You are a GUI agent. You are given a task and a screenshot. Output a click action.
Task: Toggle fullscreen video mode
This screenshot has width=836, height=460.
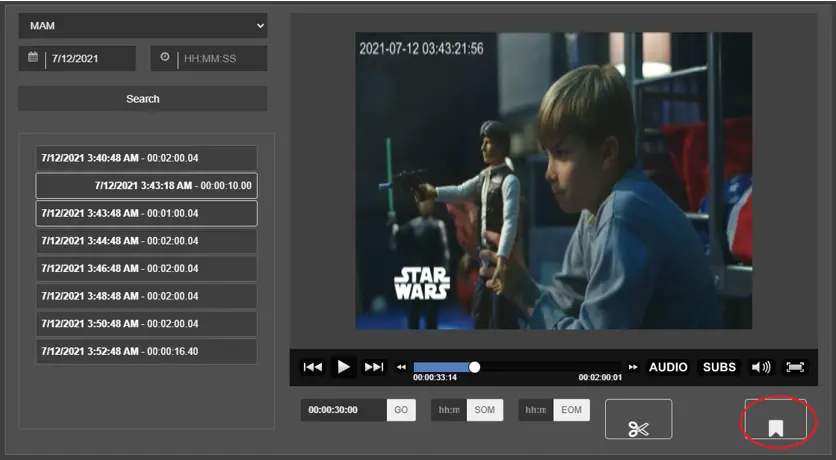(795, 367)
